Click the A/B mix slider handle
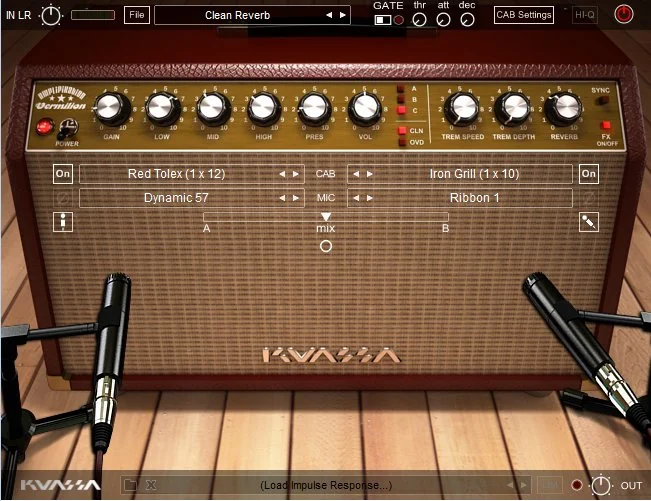This screenshot has width=651, height=501. 326,216
